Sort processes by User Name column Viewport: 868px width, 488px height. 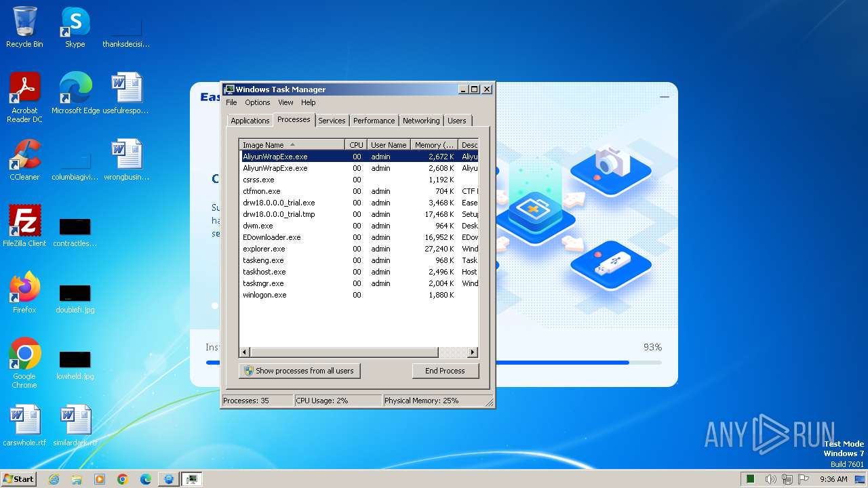(x=389, y=144)
